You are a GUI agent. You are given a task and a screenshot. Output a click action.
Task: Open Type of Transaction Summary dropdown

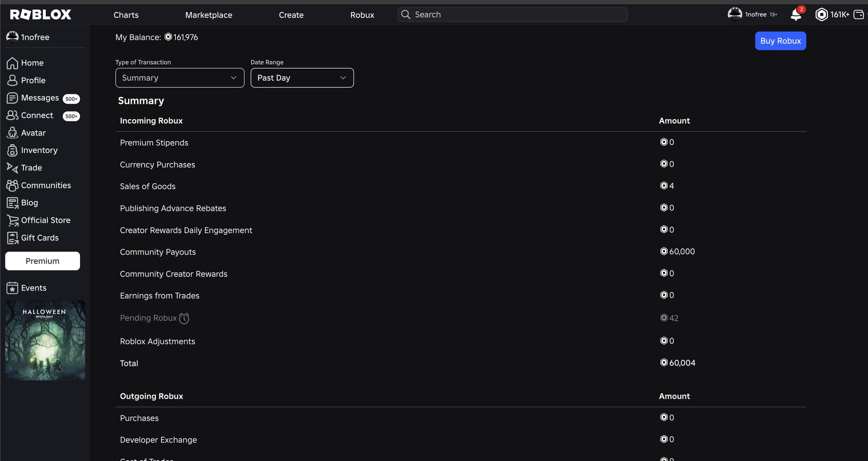180,78
